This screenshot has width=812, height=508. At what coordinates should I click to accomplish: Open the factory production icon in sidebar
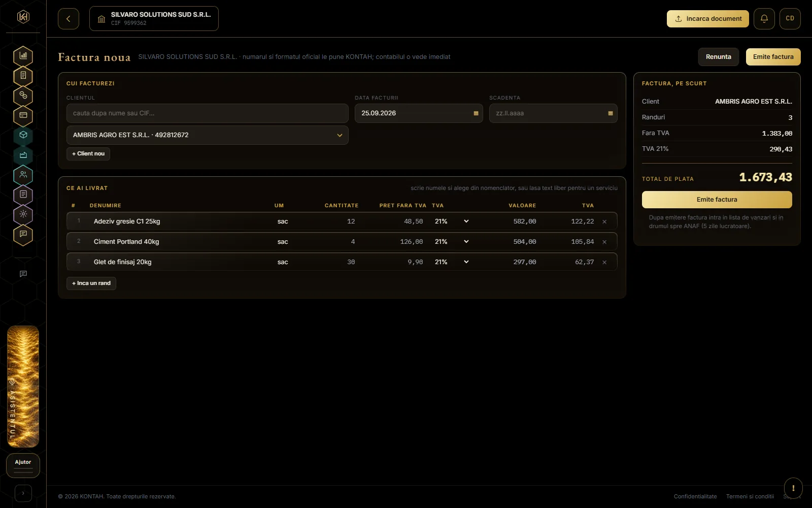pyautogui.click(x=23, y=155)
